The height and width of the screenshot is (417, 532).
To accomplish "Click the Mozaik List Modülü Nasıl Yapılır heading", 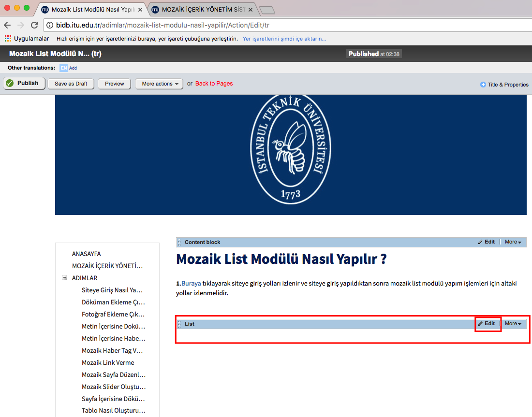I will point(281,259).
